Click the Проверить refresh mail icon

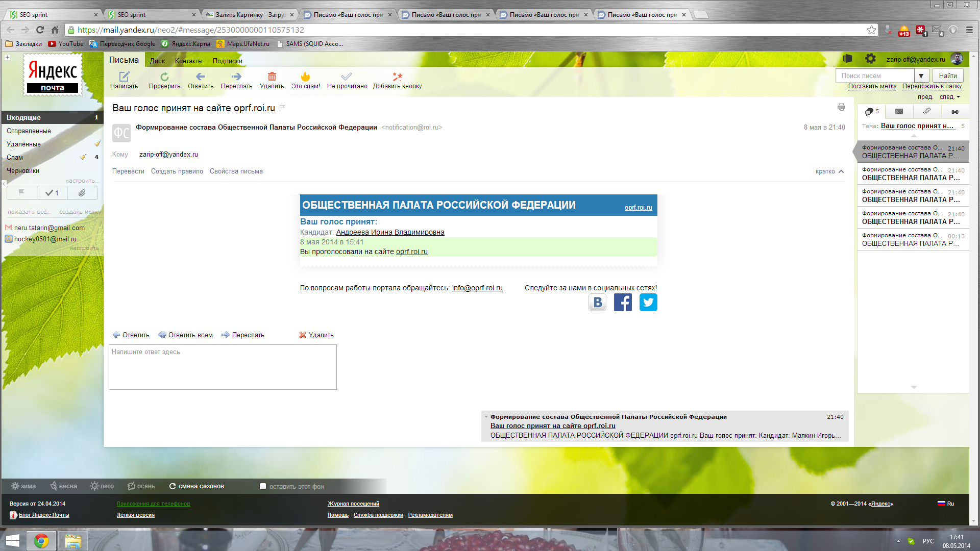164,77
